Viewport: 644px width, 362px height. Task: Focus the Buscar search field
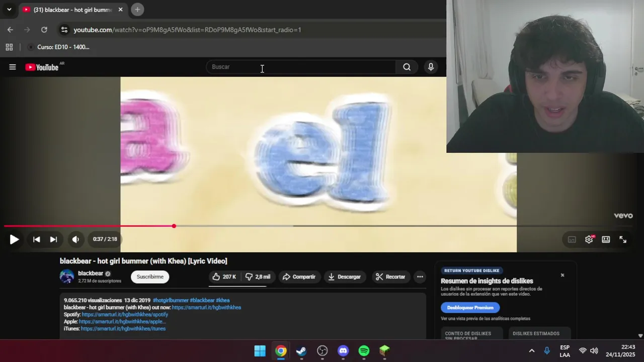301,67
